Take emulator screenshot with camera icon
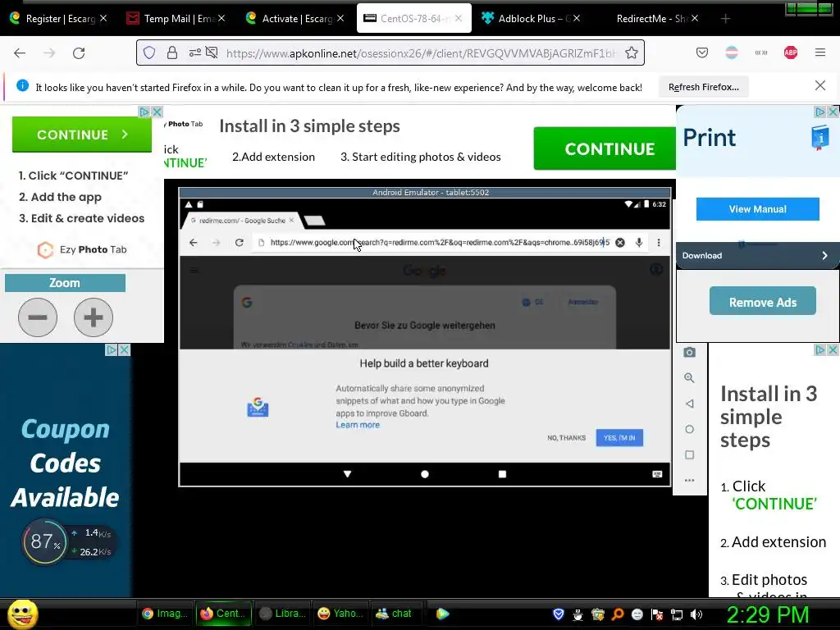This screenshot has height=630, width=840. click(689, 352)
